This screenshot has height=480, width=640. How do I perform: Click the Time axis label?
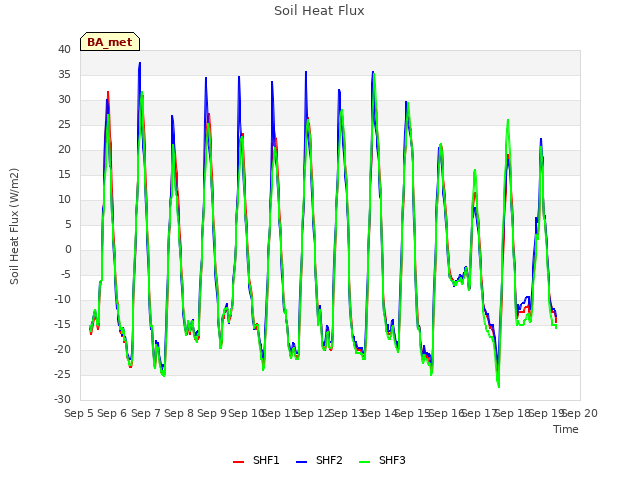pyautogui.click(x=566, y=429)
